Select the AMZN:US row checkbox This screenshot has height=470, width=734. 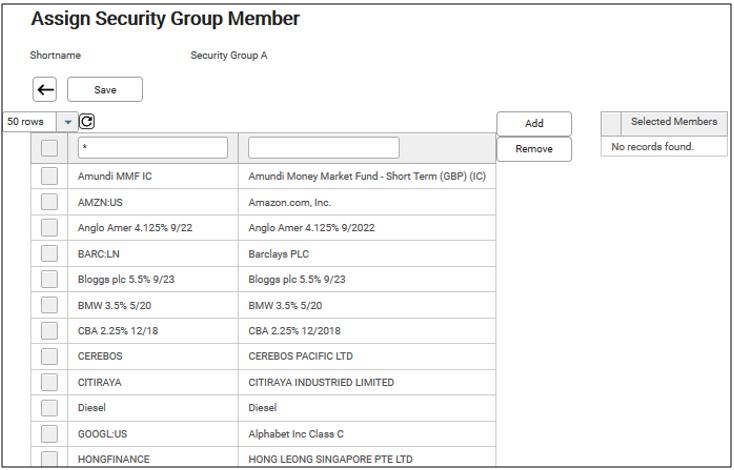[x=50, y=202]
